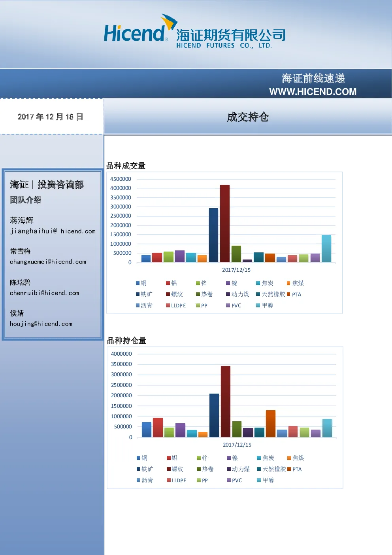Screen dimensions: 392x555
Task: Click 铁矿 legend swatch in 品种成交量 chart
Action: tap(138, 294)
